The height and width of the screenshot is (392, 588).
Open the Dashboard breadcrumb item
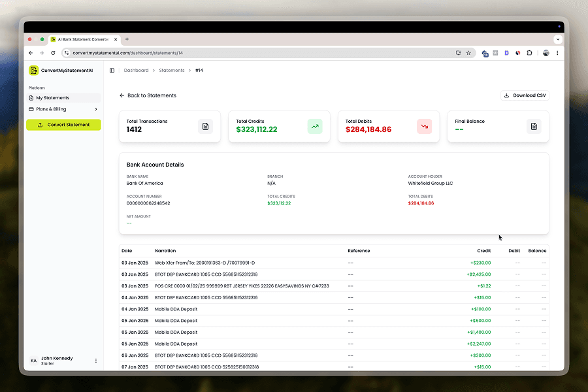point(136,69)
